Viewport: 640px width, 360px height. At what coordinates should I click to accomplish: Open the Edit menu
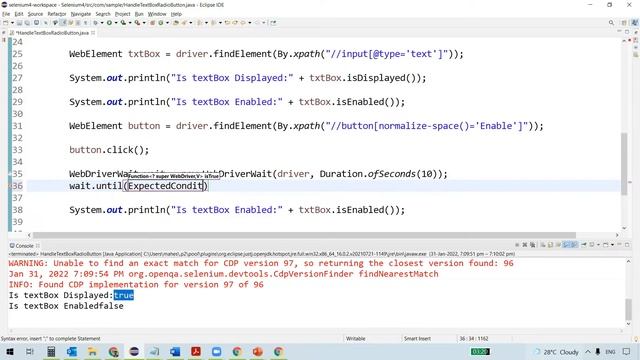coord(19,14)
